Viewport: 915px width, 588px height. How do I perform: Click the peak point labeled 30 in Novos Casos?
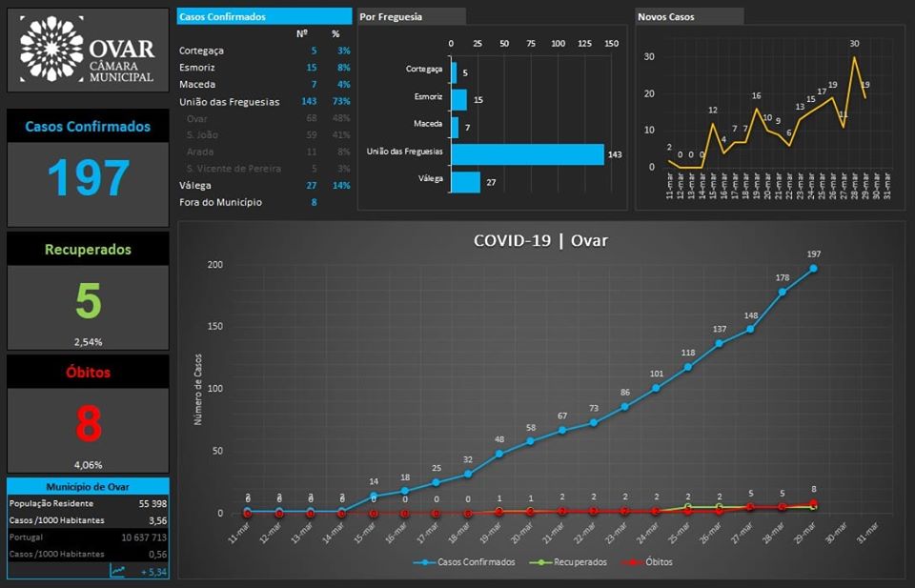pyautogui.click(x=854, y=57)
